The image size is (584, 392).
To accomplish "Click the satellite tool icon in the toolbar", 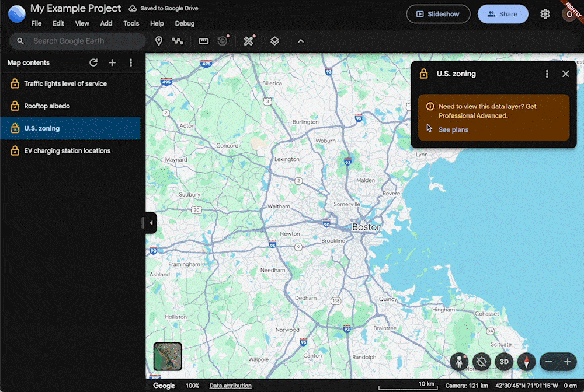I will 249,40.
